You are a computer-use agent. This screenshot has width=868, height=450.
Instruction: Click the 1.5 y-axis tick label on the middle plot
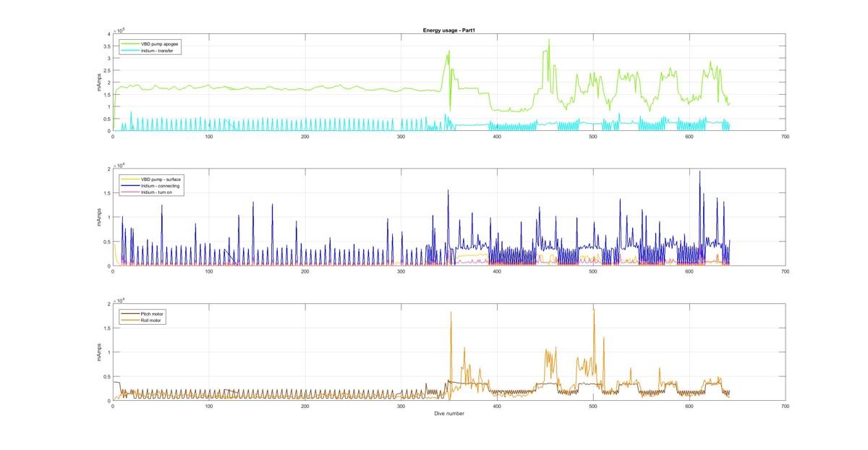(107, 193)
